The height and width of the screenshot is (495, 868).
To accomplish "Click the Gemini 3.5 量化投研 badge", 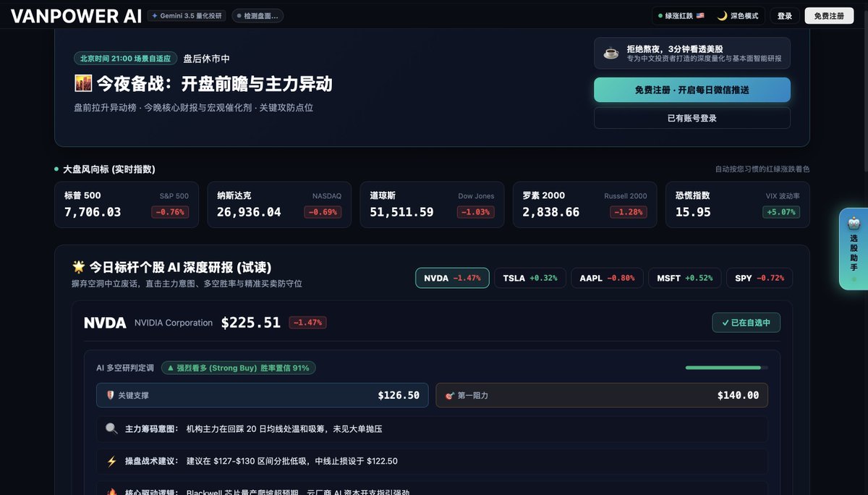I will click(x=187, y=16).
